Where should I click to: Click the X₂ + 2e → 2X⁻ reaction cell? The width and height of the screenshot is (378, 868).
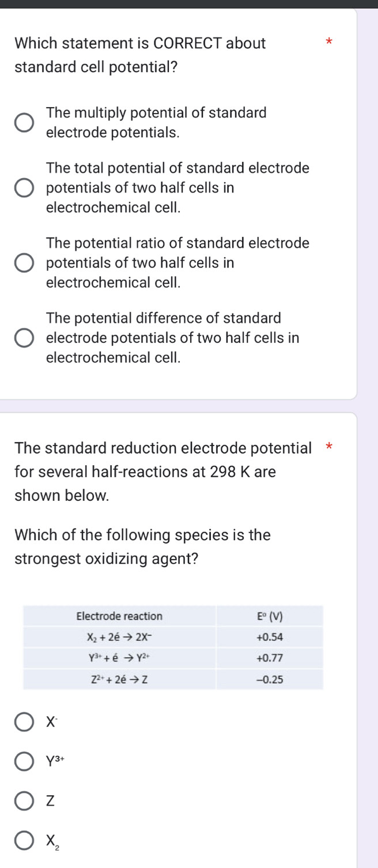[x=119, y=637]
